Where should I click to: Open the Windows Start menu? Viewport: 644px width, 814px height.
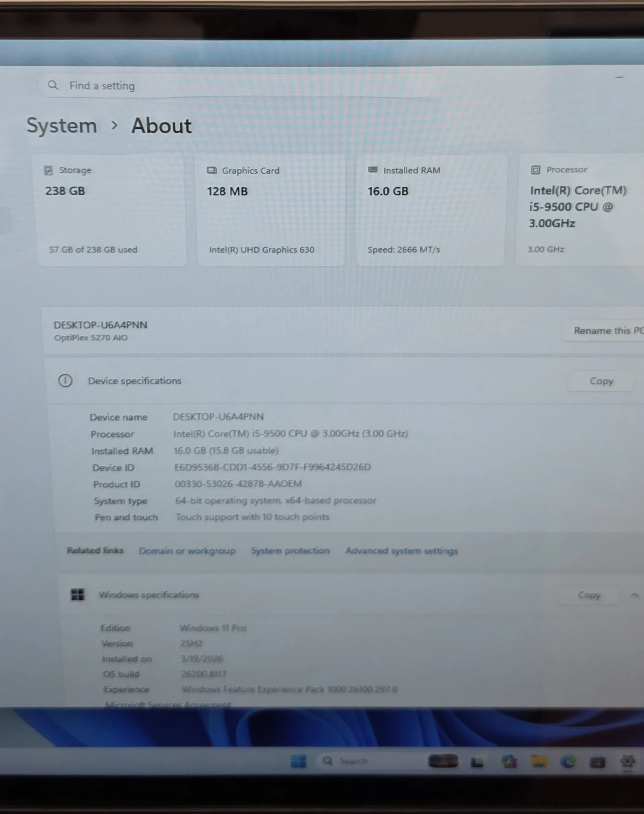point(298,761)
